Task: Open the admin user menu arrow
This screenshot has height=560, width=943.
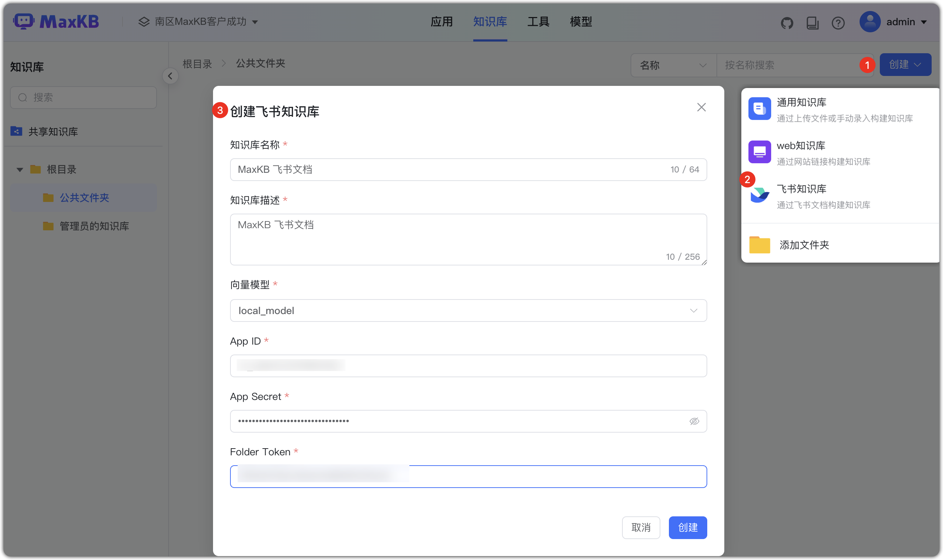Action: 923,22
